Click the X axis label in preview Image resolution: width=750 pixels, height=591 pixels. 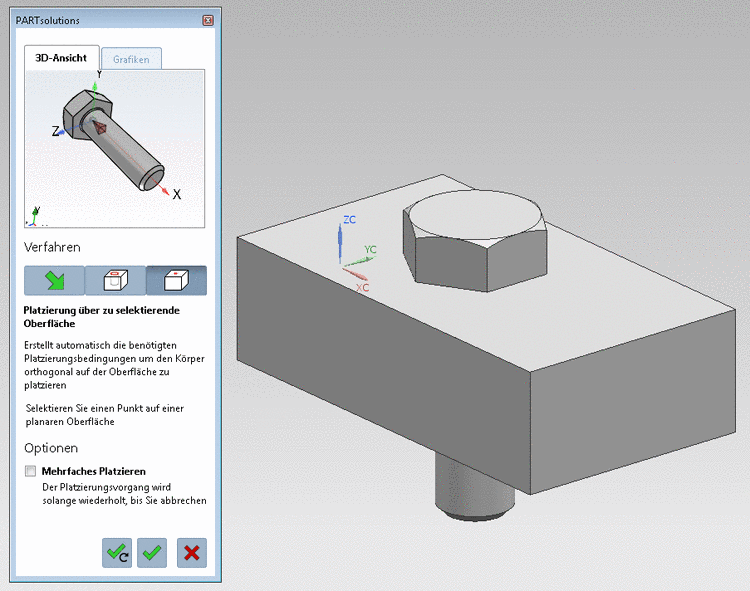click(177, 194)
